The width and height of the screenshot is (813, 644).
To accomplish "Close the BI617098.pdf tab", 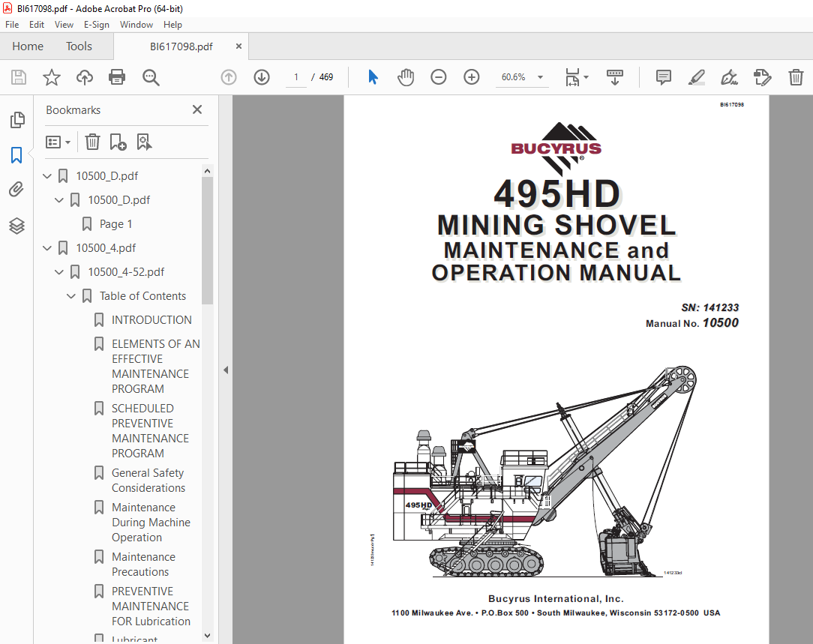I will tap(238, 46).
